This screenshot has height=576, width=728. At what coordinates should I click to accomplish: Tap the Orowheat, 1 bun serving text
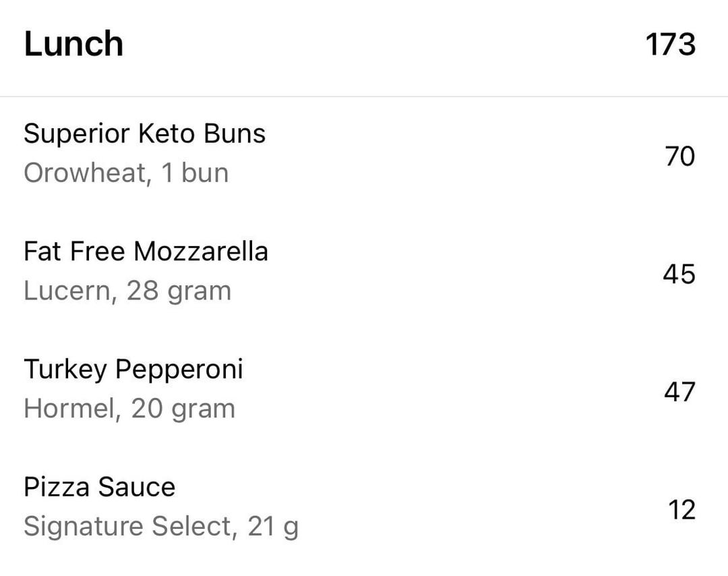coord(126,173)
